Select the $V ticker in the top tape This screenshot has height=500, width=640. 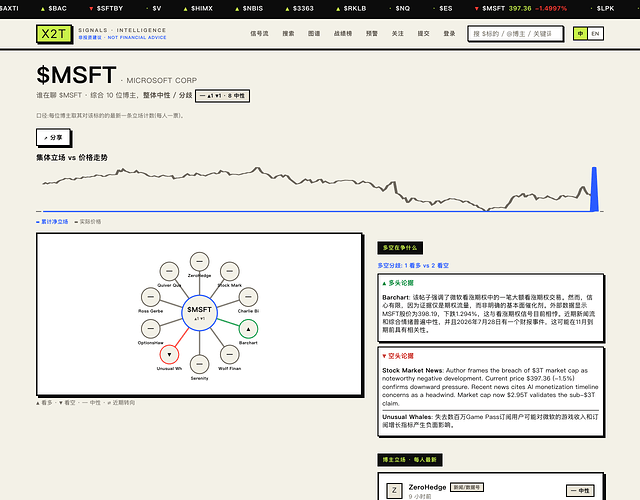(154, 8)
